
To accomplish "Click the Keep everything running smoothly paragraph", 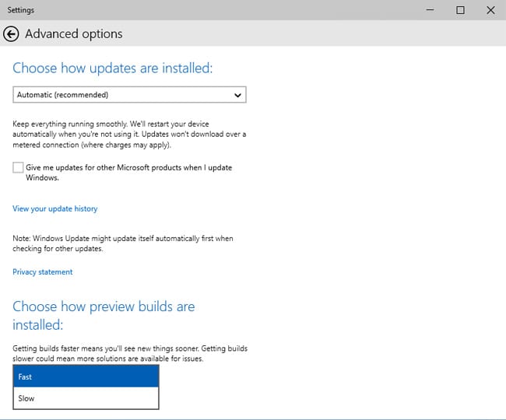I will click(129, 135).
